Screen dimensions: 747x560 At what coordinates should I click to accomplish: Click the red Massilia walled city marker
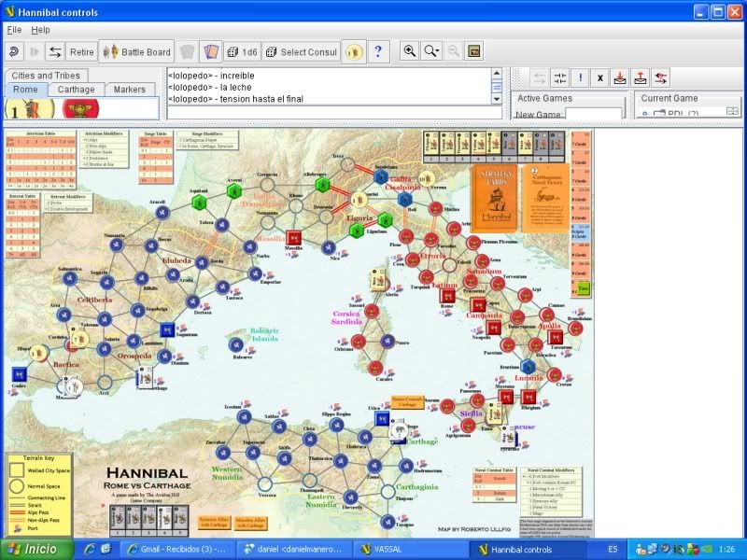click(293, 238)
